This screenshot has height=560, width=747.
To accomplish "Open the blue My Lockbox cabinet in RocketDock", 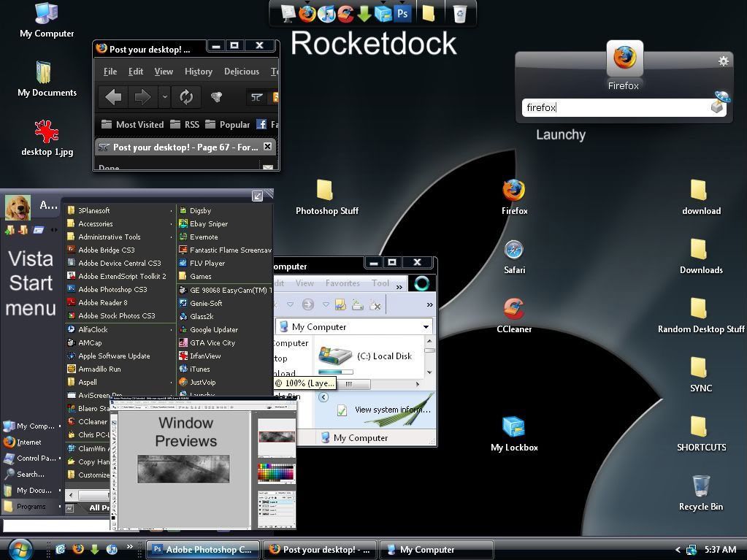I will tap(383, 13).
